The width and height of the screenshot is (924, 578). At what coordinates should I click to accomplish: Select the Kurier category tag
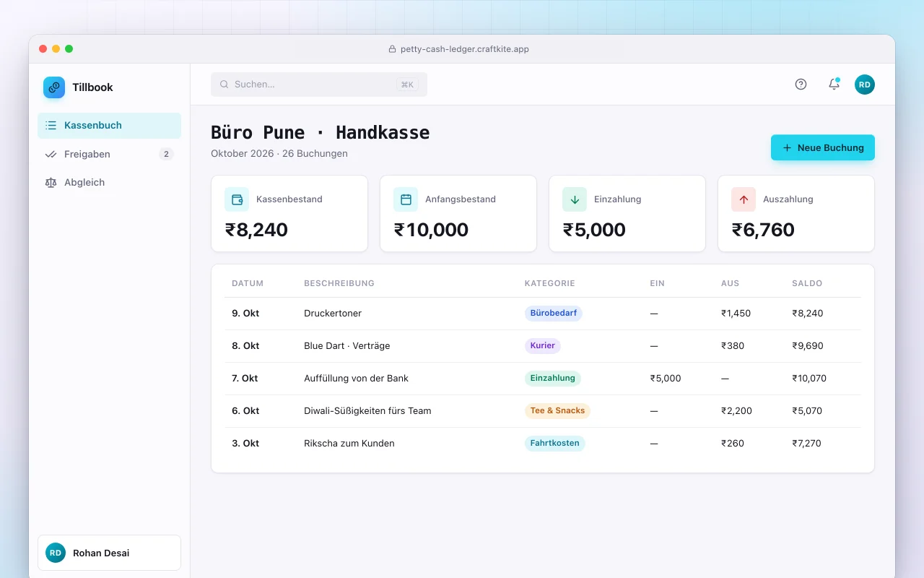[543, 346]
